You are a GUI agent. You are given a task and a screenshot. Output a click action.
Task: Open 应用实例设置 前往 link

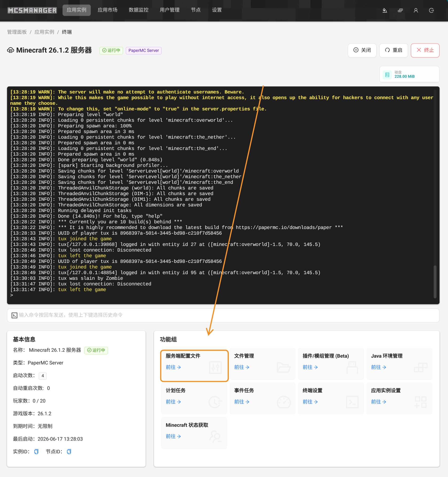coord(378,402)
